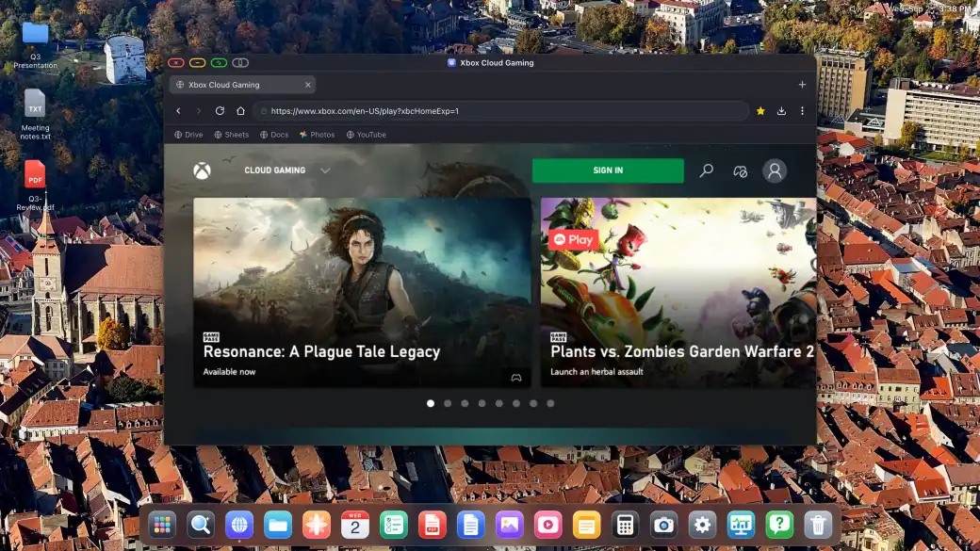Open the help question-mark app in dock
This screenshot has height=551, width=980.
click(779, 525)
